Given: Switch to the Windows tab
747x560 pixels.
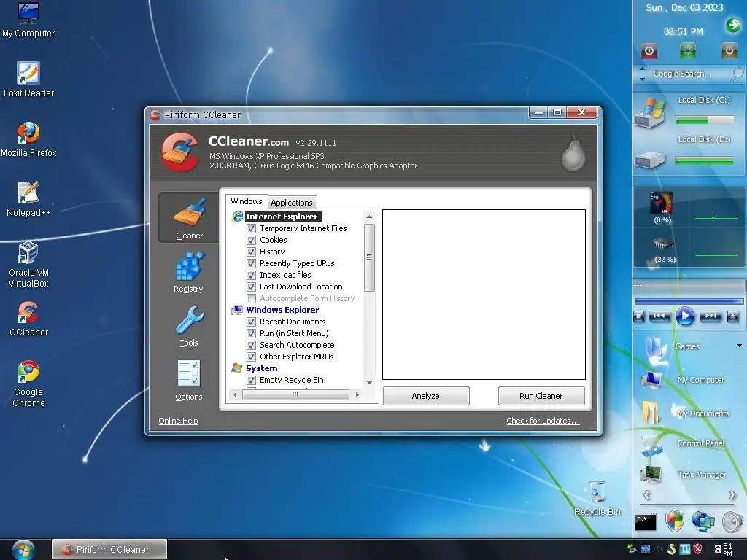Looking at the screenshot, I should (247, 201).
